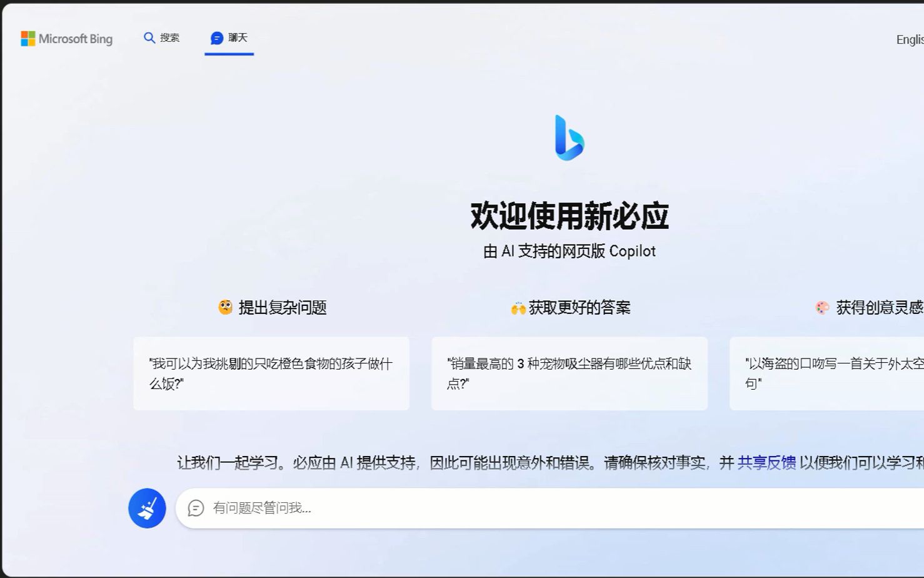This screenshot has width=924, height=578.
Task: Open the Microsoft Bing logo home link
Action: [67, 39]
